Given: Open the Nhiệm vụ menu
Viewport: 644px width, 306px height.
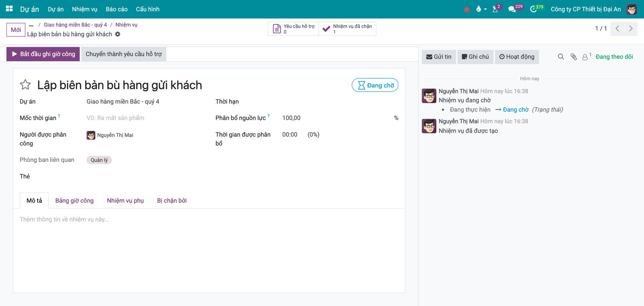Looking at the screenshot, I should click(85, 9).
